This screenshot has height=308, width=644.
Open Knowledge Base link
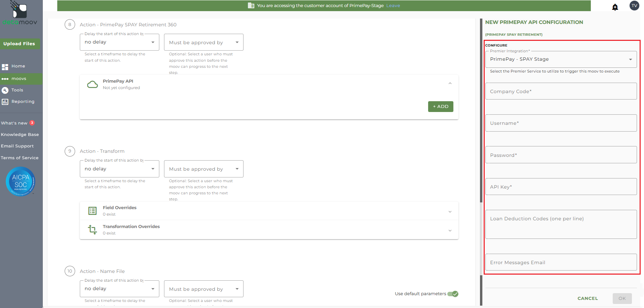click(x=20, y=135)
